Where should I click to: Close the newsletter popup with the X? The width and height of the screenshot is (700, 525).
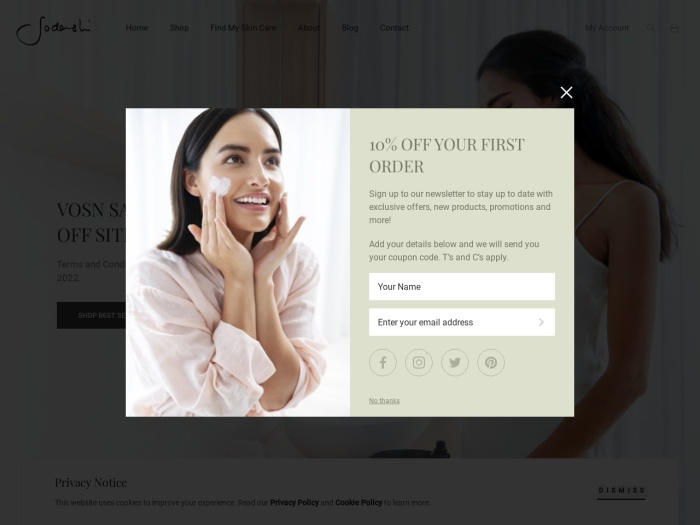(566, 92)
